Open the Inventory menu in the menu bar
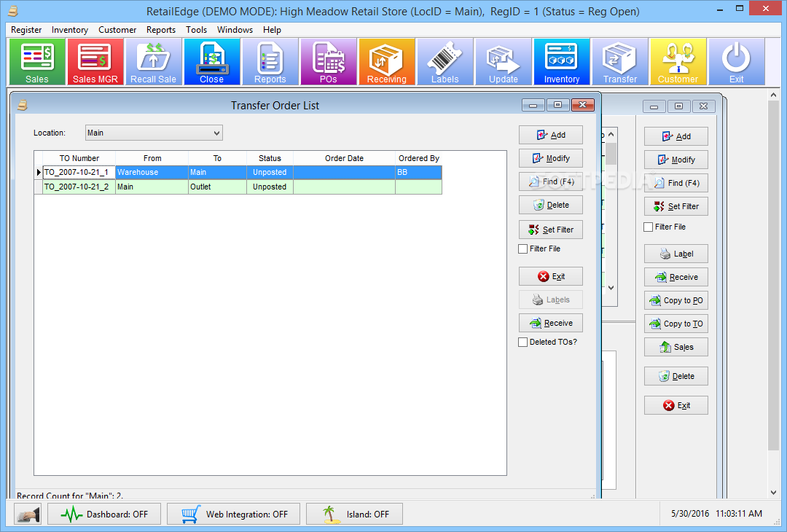The width and height of the screenshot is (787, 532). tap(70, 30)
